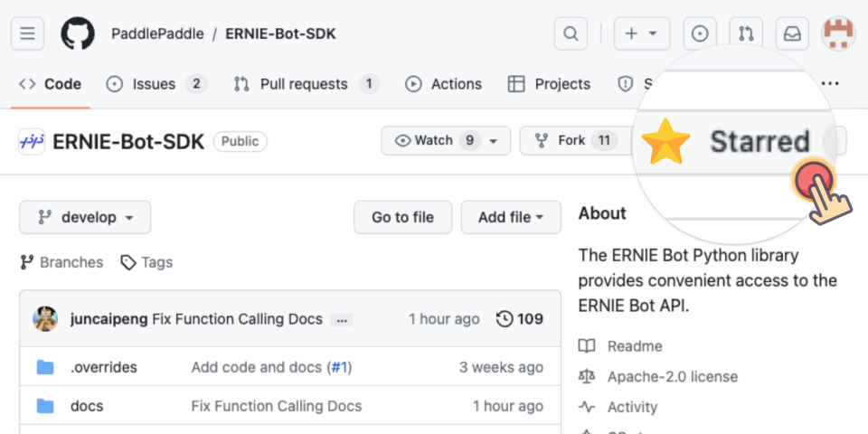The image size is (868, 434).
Task: Open latest commit 'Fix Function Calling Docs'
Action: pos(237,319)
